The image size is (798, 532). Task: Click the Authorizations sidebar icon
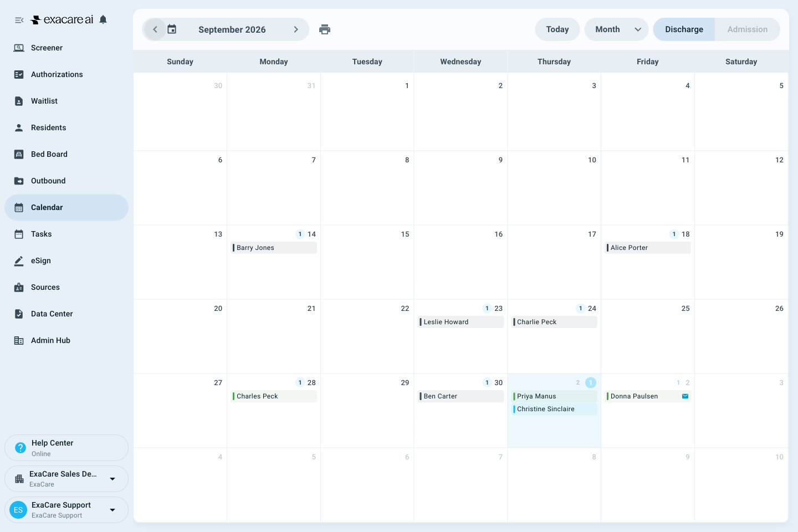[x=19, y=74]
